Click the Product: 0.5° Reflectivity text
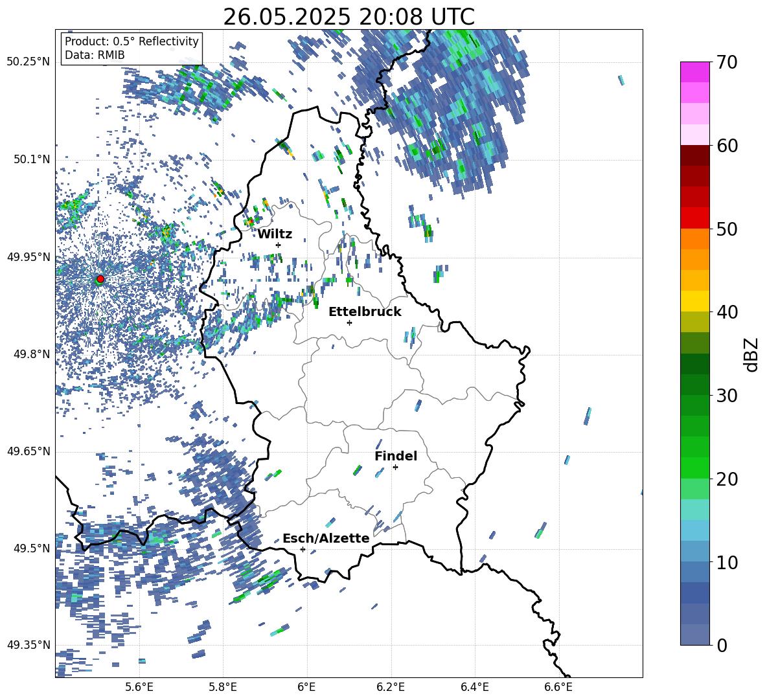Viewport: 767px width, 700px height. click(132, 41)
